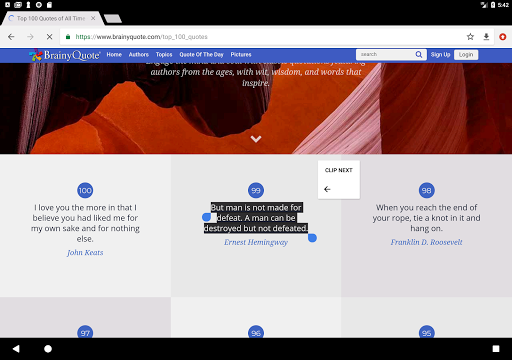512x360 pixels.
Task: Click the search magnifier icon
Action: pyautogui.click(x=419, y=54)
